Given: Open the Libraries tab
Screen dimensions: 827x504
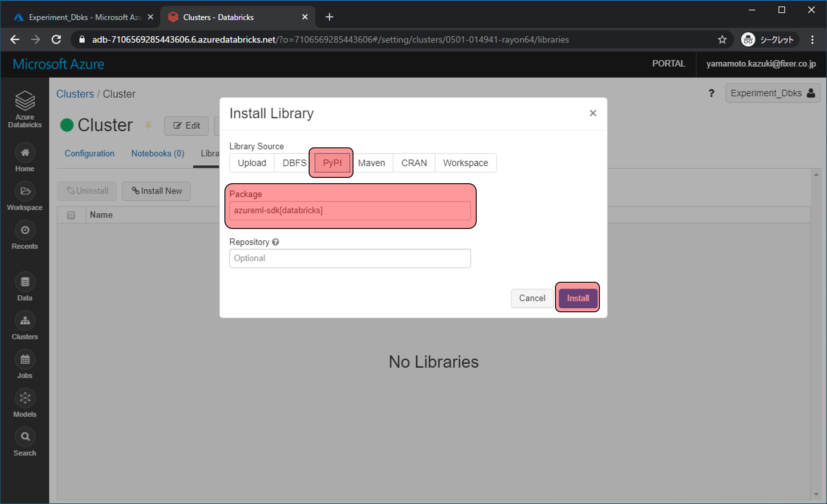Looking at the screenshot, I should (210, 153).
